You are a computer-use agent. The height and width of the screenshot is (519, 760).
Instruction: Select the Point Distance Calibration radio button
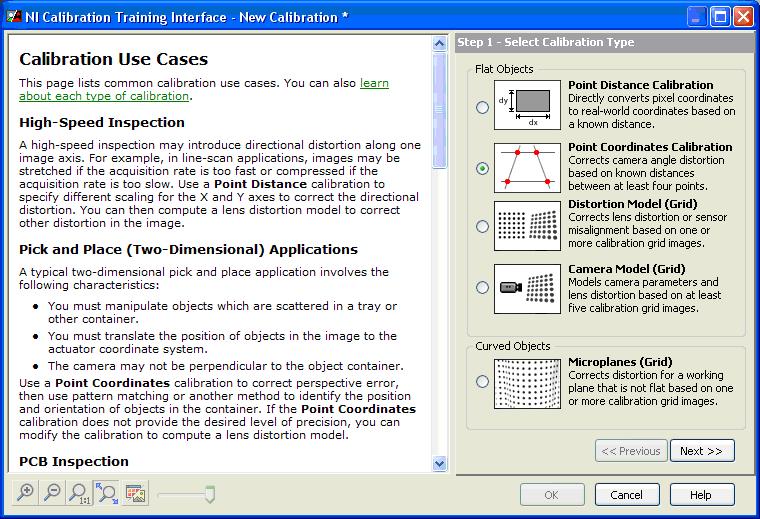(482, 107)
